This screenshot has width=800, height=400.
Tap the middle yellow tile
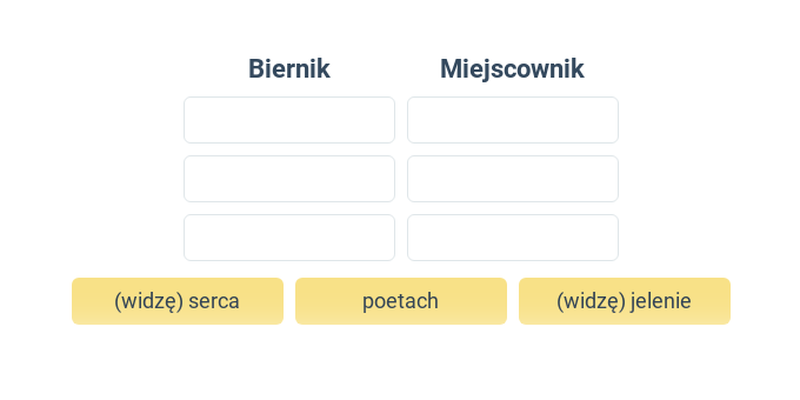(x=401, y=301)
